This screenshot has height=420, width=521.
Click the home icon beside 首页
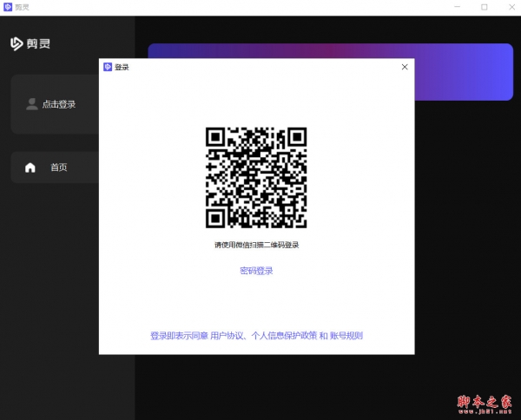click(x=30, y=167)
